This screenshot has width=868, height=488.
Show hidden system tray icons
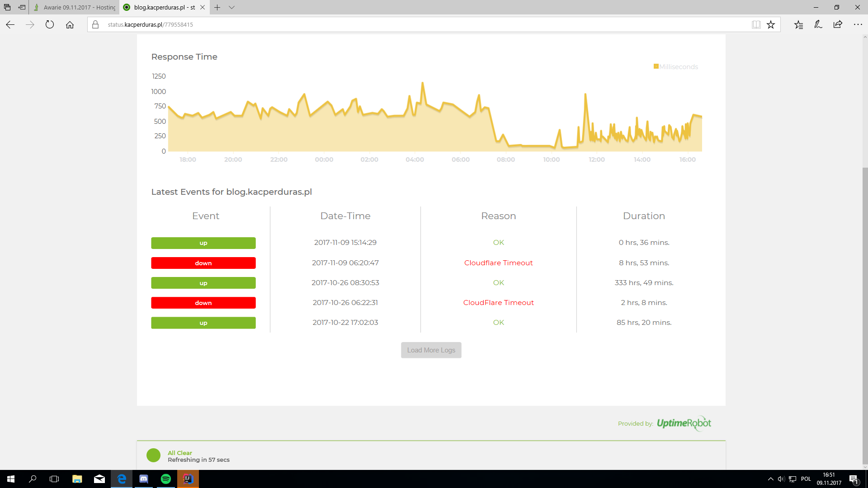(x=770, y=479)
